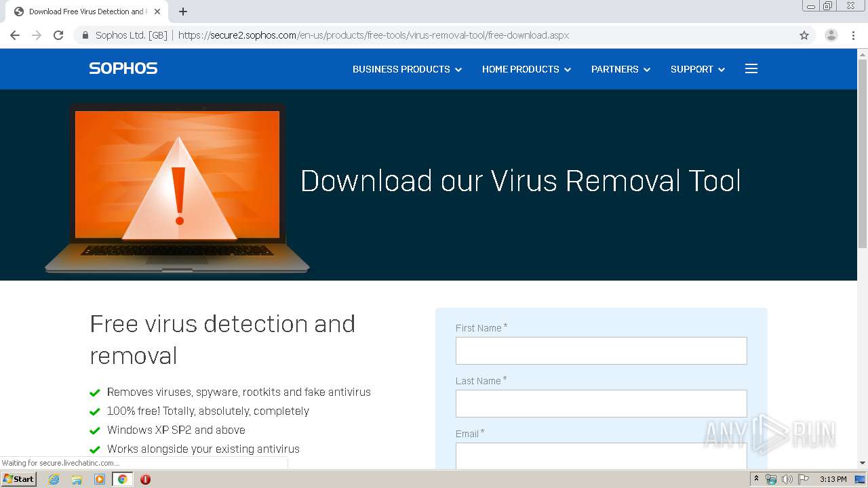
Task: Restore down the browser window
Action: pos(828,6)
